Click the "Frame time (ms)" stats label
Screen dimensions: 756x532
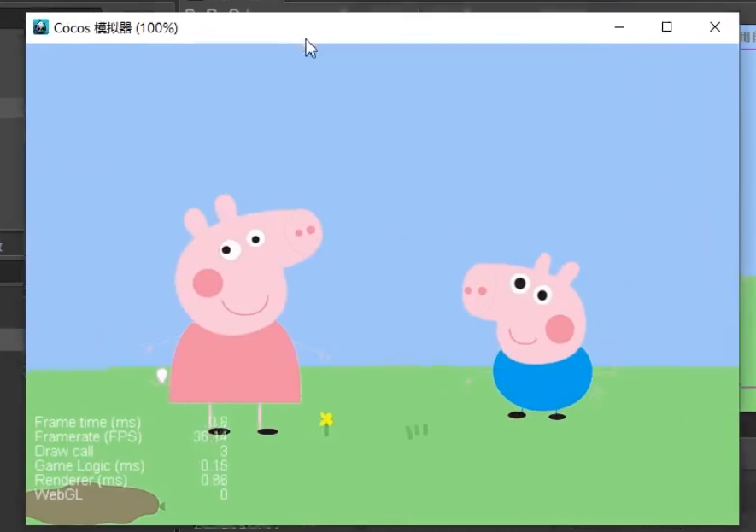88,422
